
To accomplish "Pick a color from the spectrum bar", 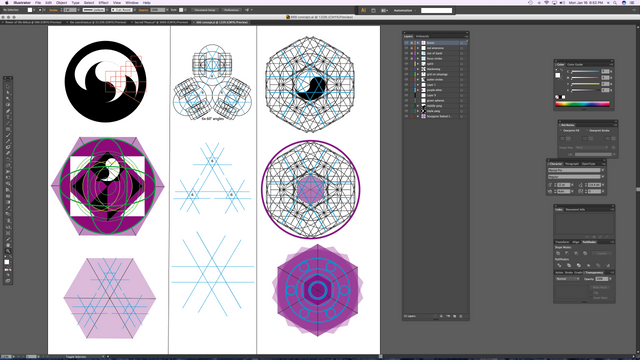I will [x=582, y=104].
